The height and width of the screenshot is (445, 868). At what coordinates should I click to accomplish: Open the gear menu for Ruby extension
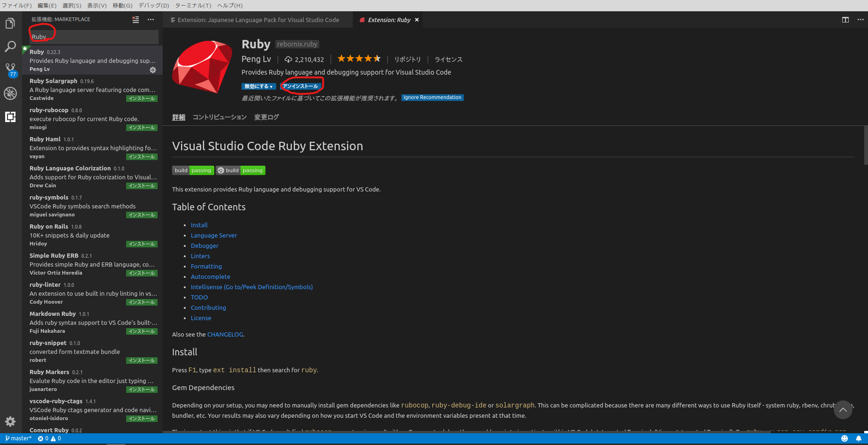tap(153, 70)
